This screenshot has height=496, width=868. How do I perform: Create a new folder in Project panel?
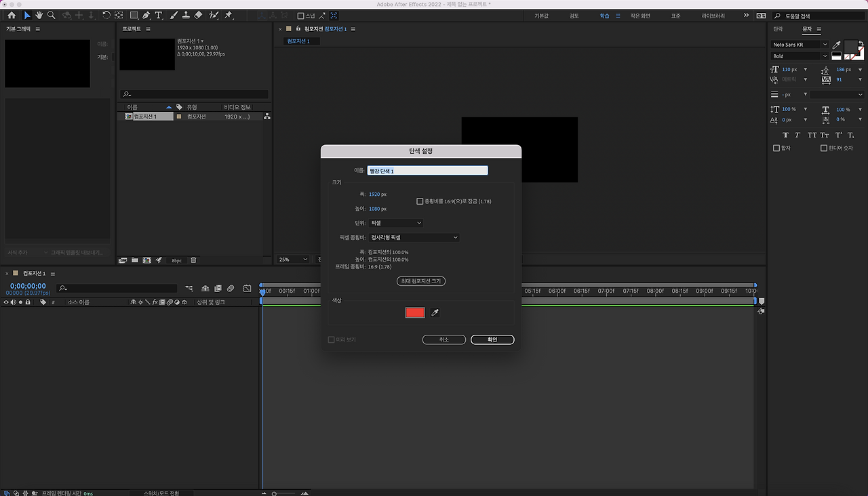[x=135, y=260]
